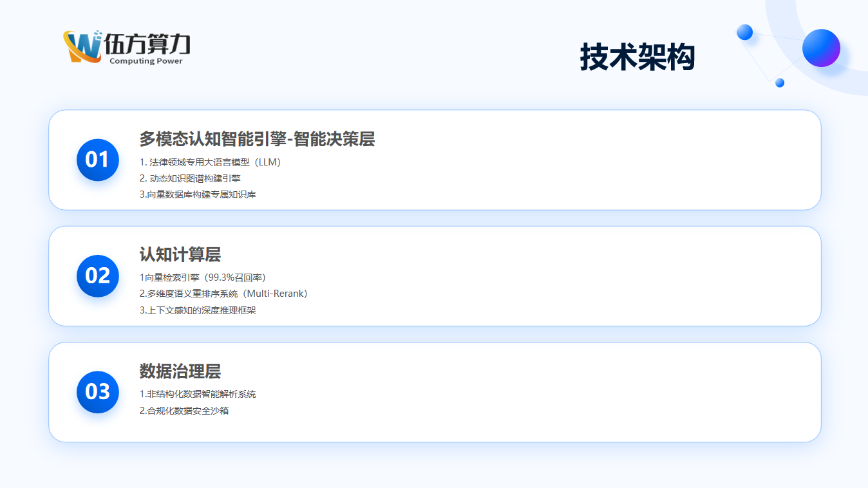Select the blue 02 number circle
This screenshot has width=868, height=488.
pos(97,276)
